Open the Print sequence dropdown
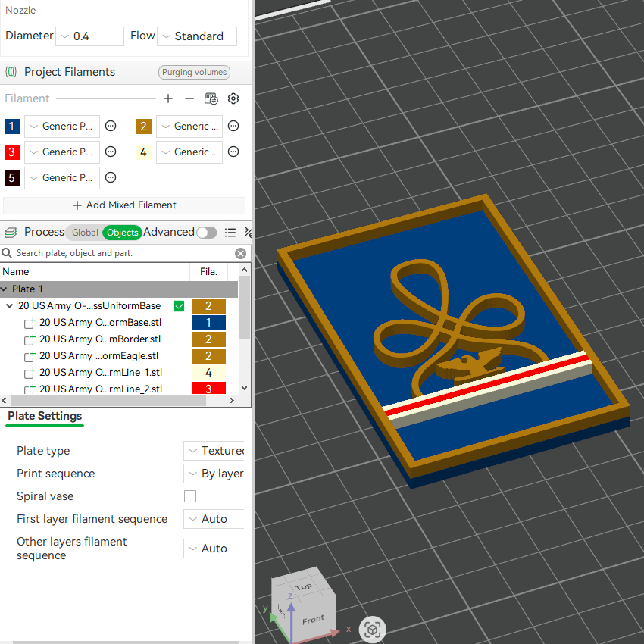644x644 pixels. (214, 474)
